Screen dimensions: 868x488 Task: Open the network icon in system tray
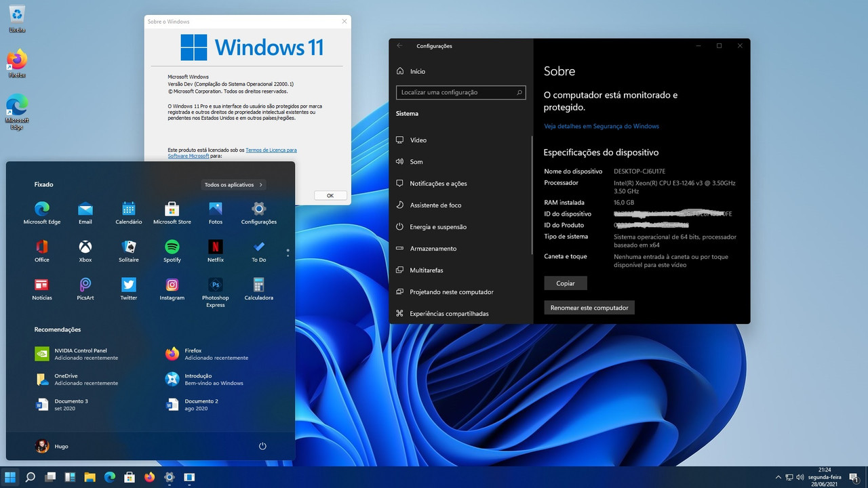(789, 478)
